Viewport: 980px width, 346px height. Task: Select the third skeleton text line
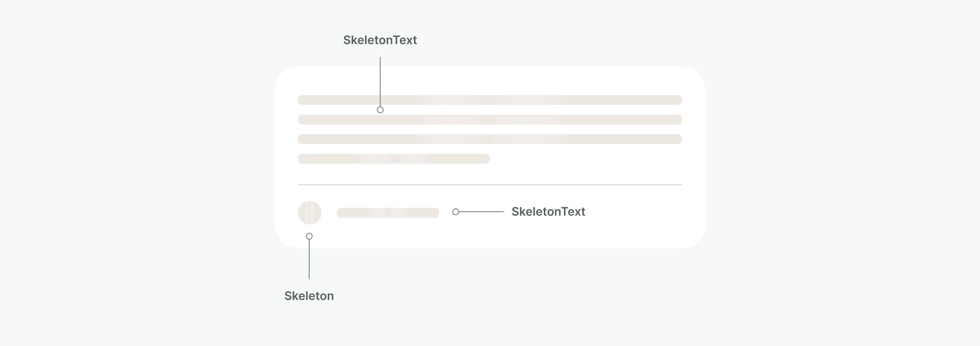[x=490, y=139]
